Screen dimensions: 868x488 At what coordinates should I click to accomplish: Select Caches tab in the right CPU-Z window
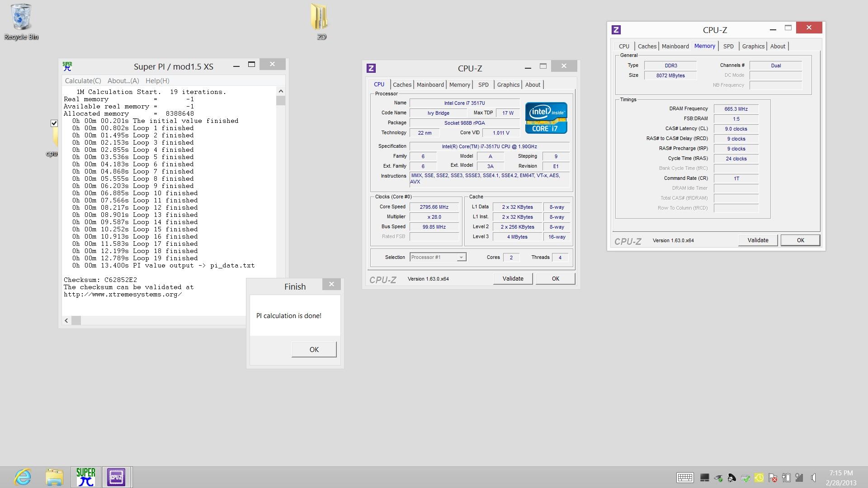647,46
